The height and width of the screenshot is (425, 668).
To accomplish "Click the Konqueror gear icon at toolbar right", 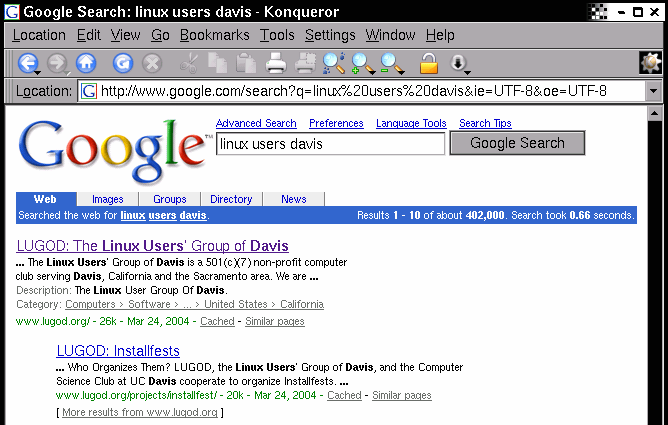I will [650, 63].
